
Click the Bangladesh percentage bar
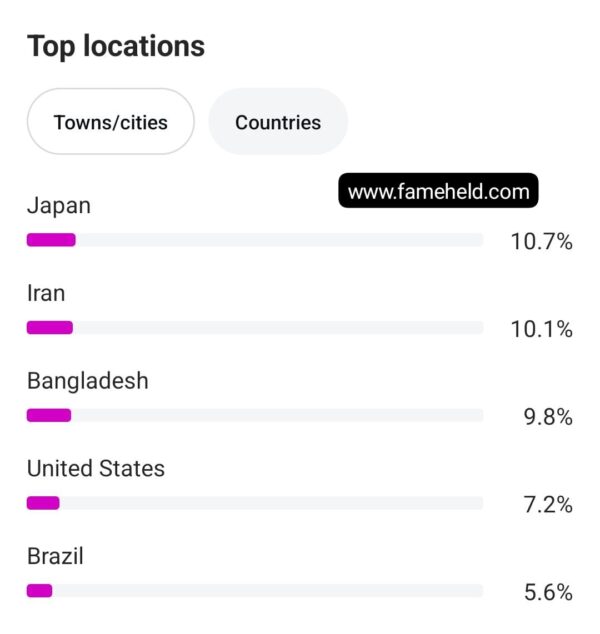click(x=255, y=415)
